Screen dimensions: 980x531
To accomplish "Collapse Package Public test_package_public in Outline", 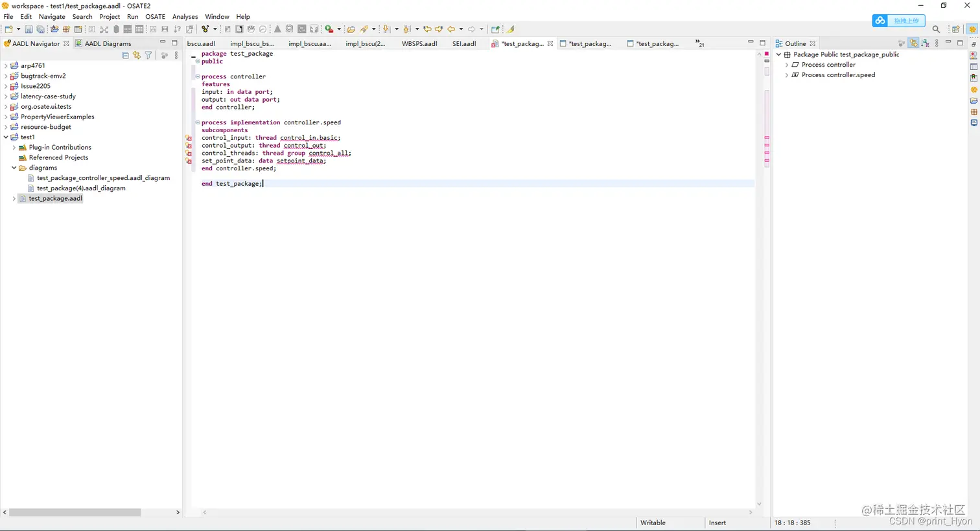I will (779, 54).
